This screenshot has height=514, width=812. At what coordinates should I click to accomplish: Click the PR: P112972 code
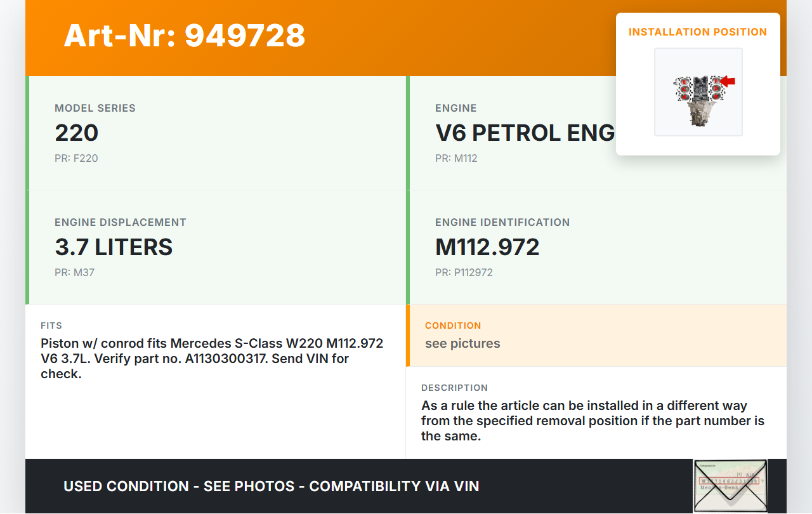(464, 272)
